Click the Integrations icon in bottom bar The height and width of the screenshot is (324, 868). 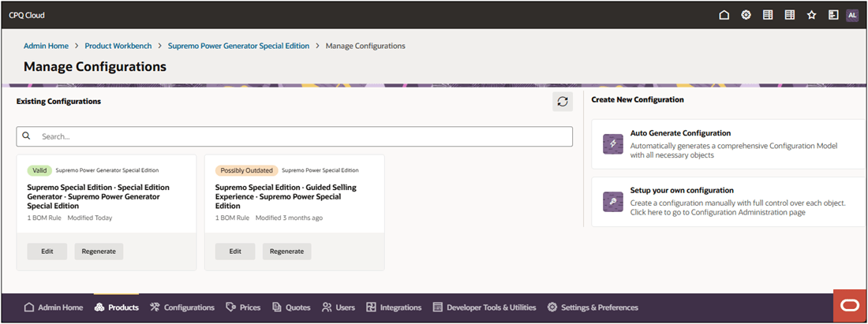click(x=372, y=307)
